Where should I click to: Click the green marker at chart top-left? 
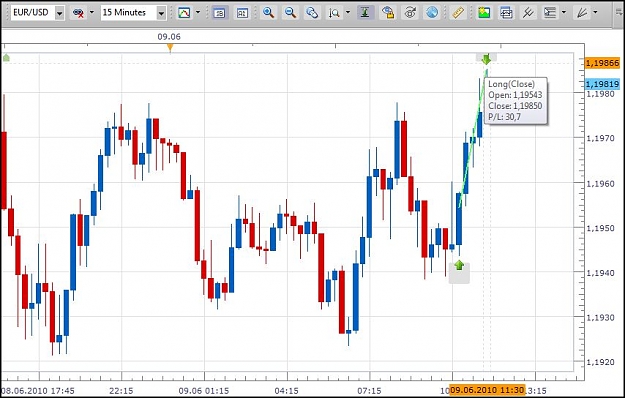(6, 58)
